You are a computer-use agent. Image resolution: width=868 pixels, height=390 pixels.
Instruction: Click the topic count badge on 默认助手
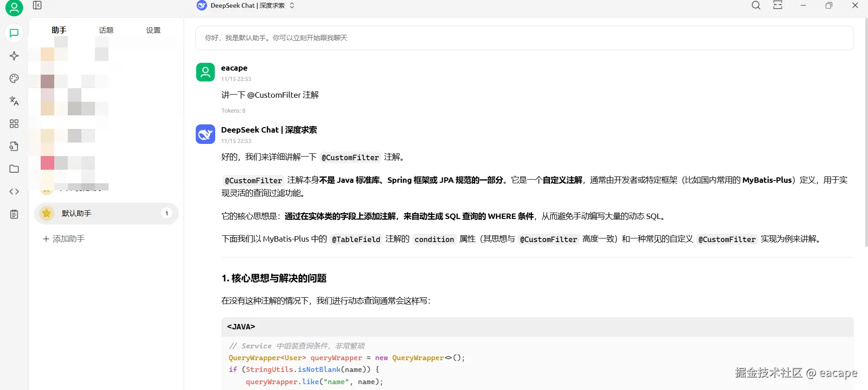click(x=167, y=213)
